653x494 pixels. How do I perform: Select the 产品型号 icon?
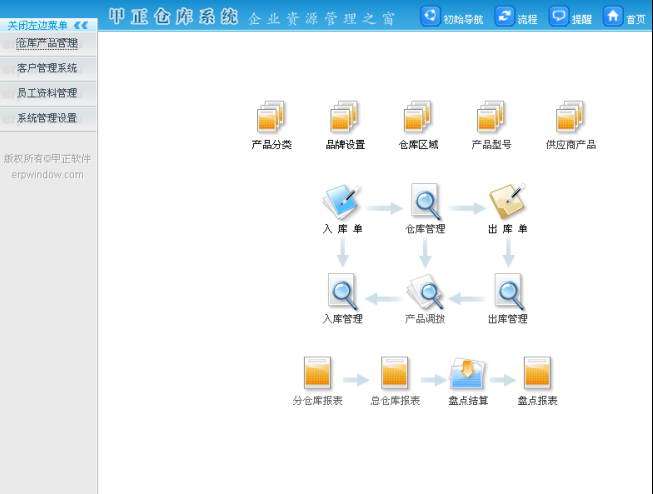pyautogui.click(x=491, y=117)
